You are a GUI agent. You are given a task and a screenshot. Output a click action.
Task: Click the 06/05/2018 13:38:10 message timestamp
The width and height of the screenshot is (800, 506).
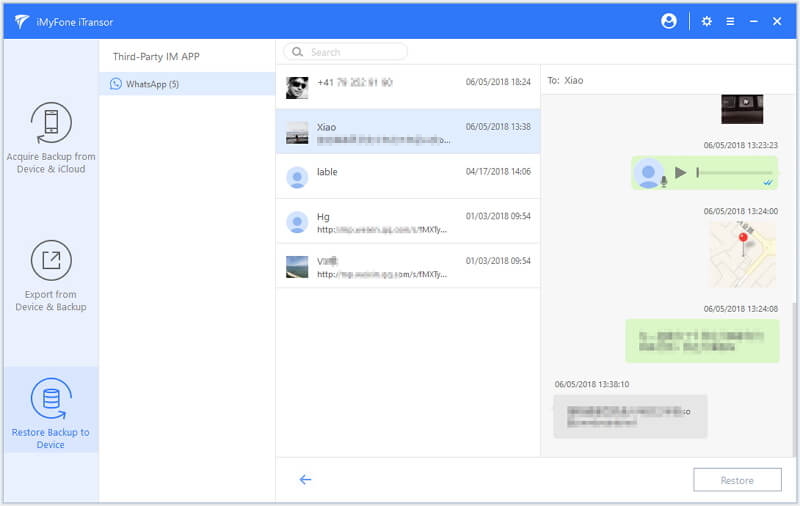point(592,384)
